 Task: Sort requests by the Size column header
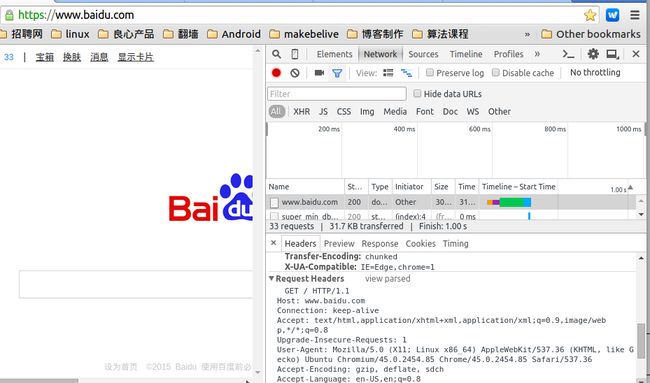coord(442,187)
